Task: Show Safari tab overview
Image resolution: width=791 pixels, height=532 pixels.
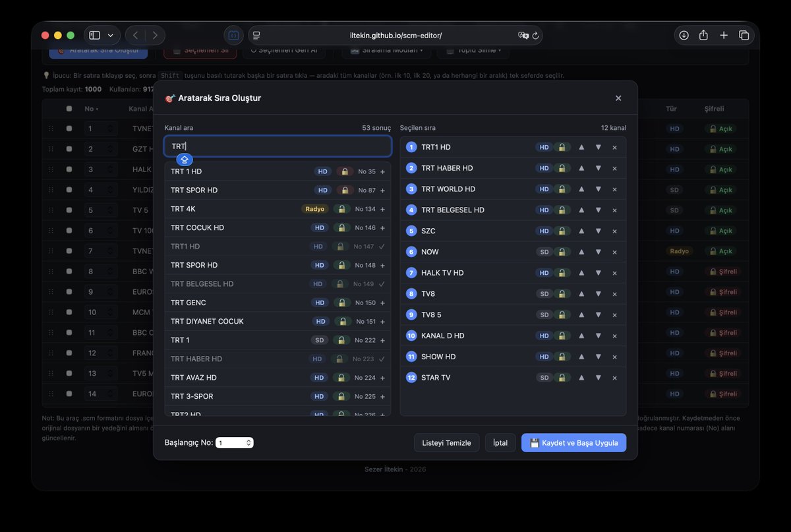Action: (744, 35)
